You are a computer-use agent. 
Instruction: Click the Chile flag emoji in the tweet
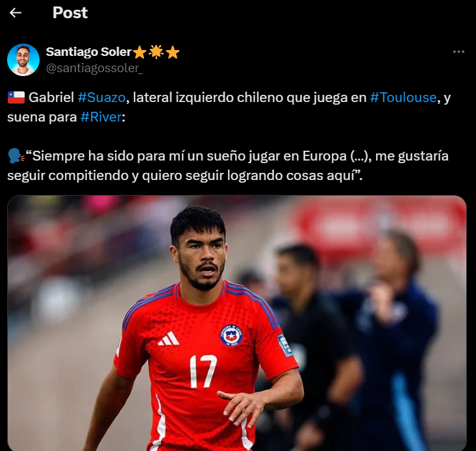(16, 97)
